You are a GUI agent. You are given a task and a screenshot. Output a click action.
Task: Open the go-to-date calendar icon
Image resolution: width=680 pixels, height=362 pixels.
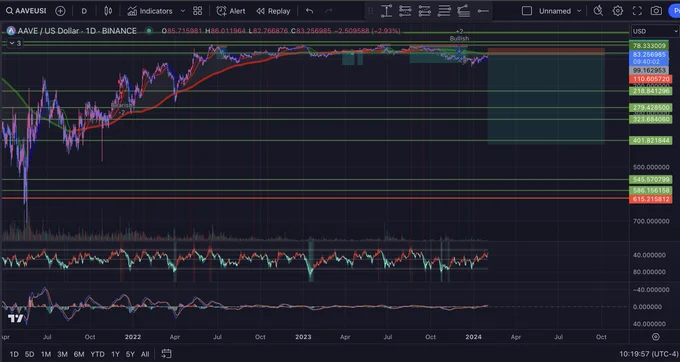click(x=167, y=354)
